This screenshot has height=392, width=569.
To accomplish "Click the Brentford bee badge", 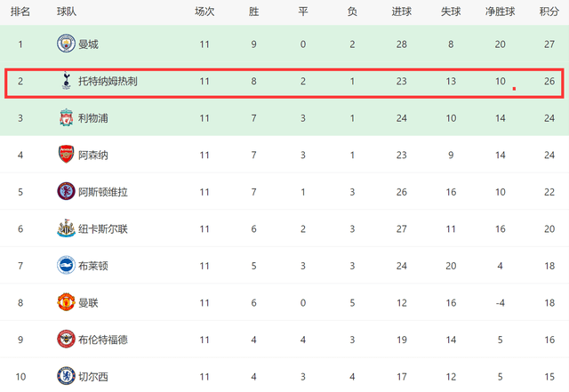I will 66,339.
